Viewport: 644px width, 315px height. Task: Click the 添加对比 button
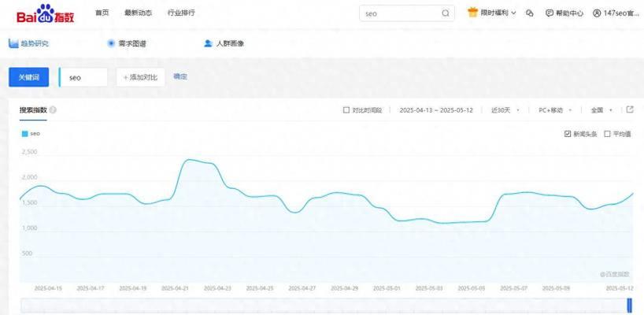click(140, 77)
